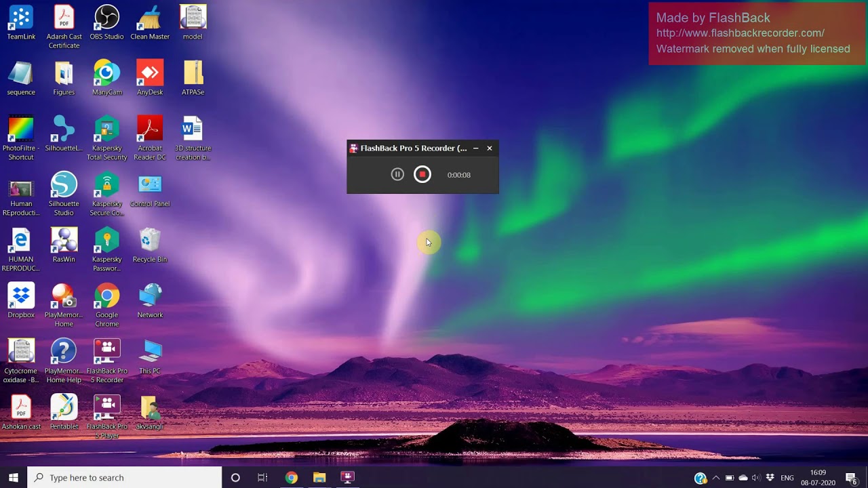Select the Dropbox desktop shortcut
The image size is (868, 488).
21,301
